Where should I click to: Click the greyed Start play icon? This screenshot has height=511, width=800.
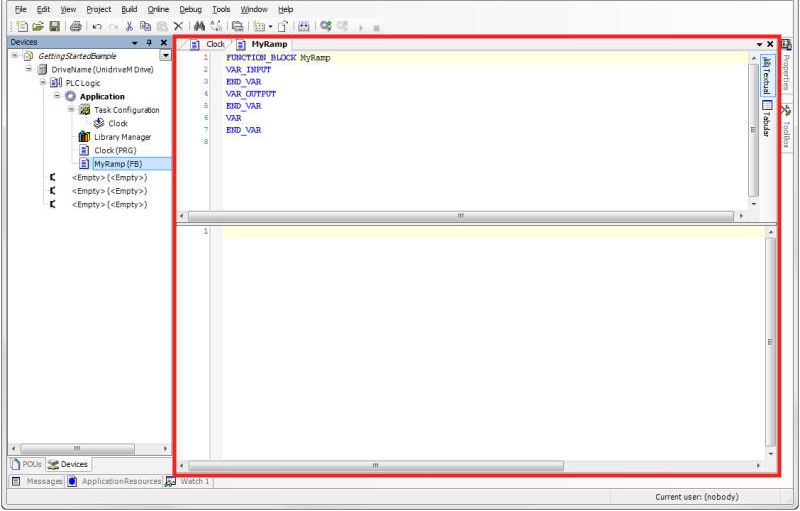pyautogui.click(x=361, y=28)
